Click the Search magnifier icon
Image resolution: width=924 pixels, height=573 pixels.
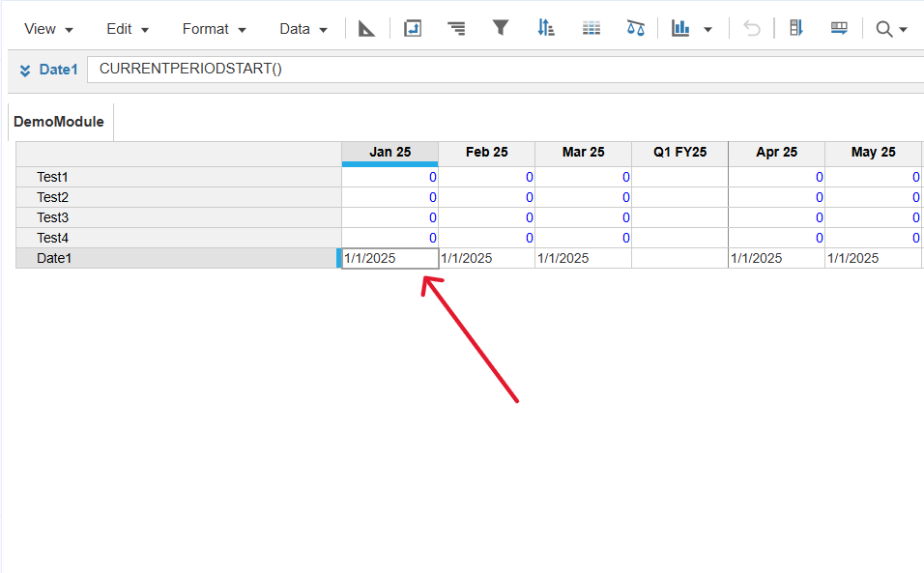882,27
